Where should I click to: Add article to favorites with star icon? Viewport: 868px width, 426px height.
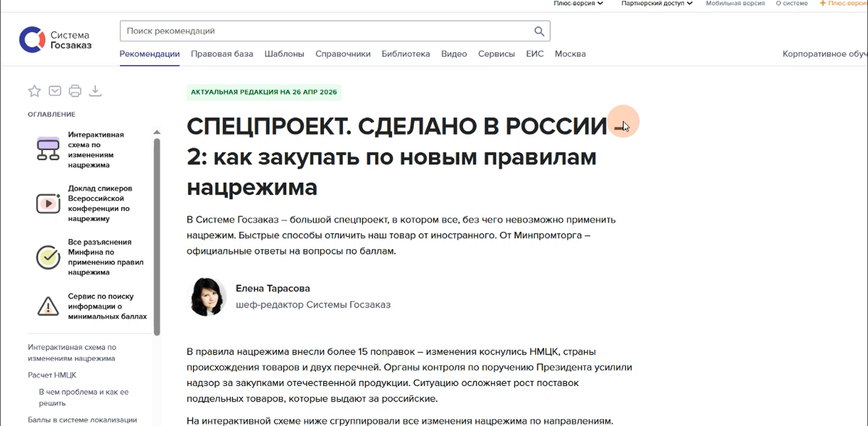(x=34, y=91)
